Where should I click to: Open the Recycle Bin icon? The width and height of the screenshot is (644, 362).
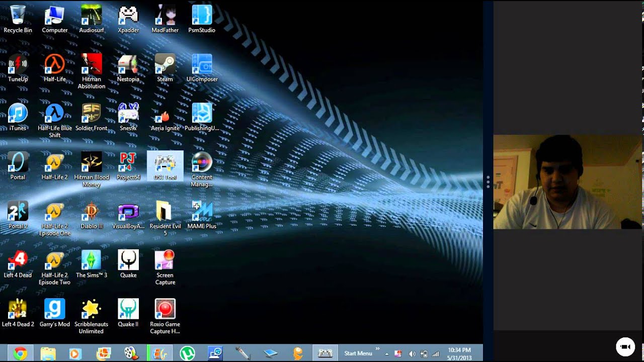point(18,20)
